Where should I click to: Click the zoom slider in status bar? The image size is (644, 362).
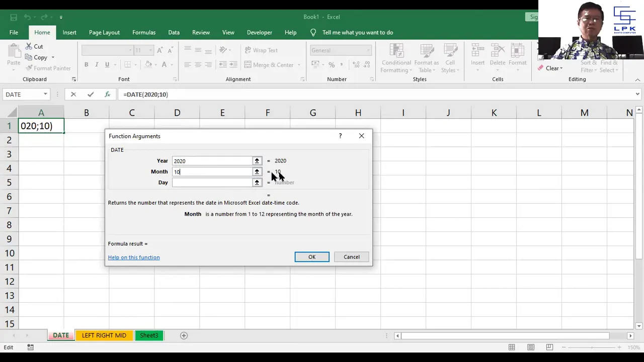coord(592,347)
